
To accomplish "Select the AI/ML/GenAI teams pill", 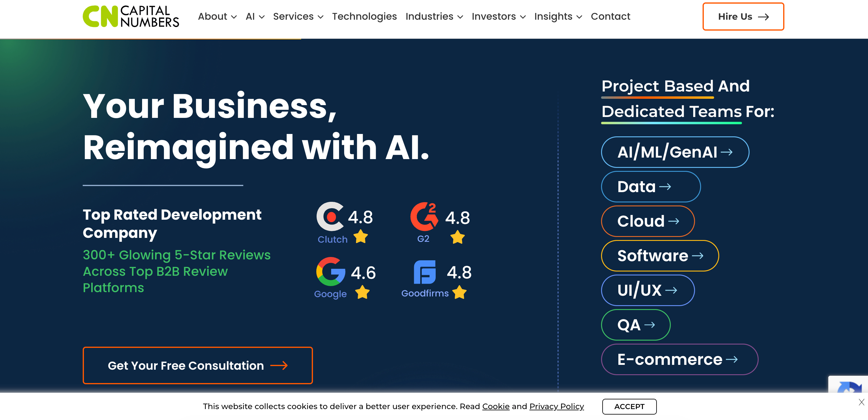I will pyautogui.click(x=675, y=152).
